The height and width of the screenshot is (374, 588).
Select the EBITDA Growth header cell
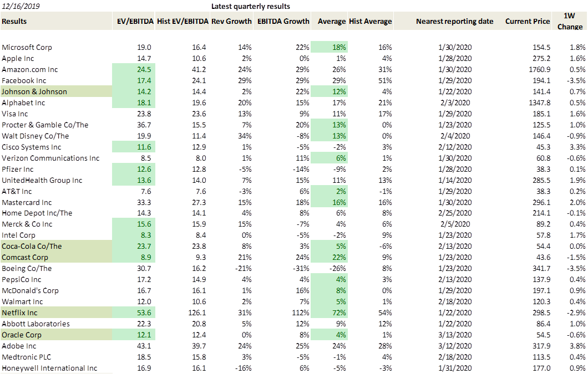tap(283, 21)
